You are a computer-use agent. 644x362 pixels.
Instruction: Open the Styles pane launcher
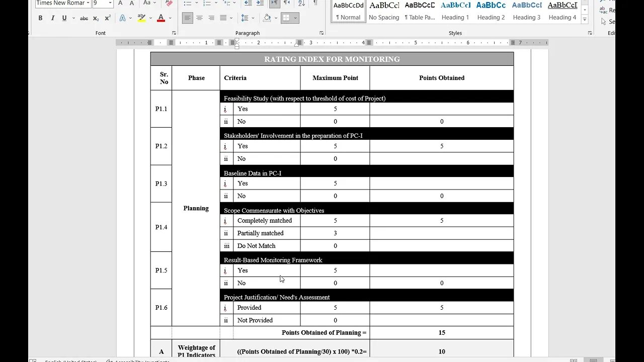click(590, 33)
